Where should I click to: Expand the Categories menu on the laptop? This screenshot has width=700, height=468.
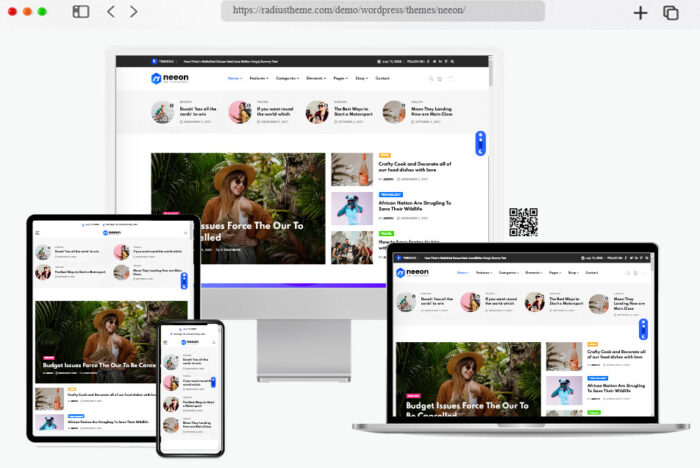point(508,272)
